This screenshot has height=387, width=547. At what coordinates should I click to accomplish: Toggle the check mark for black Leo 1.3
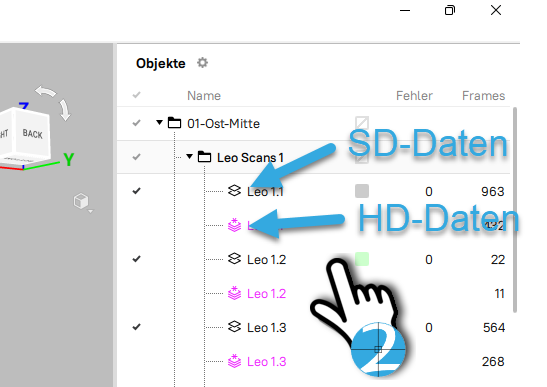[x=136, y=327]
